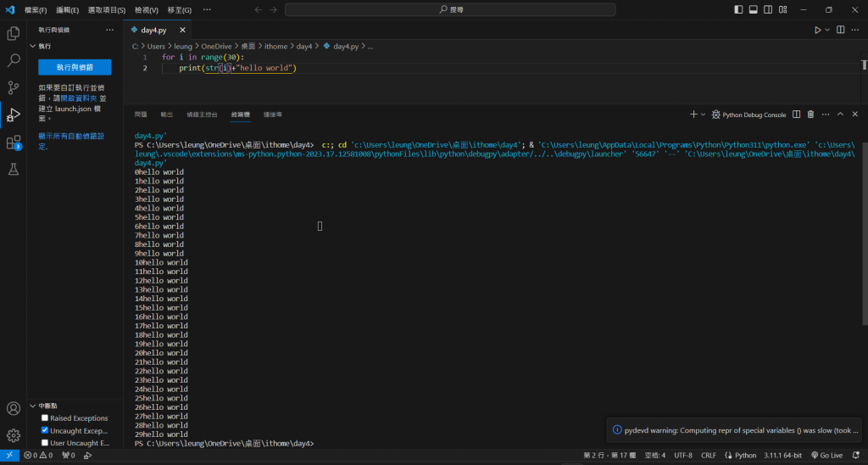Click the VS Code logo icon
This screenshot has width=868, height=465.
click(10, 10)
